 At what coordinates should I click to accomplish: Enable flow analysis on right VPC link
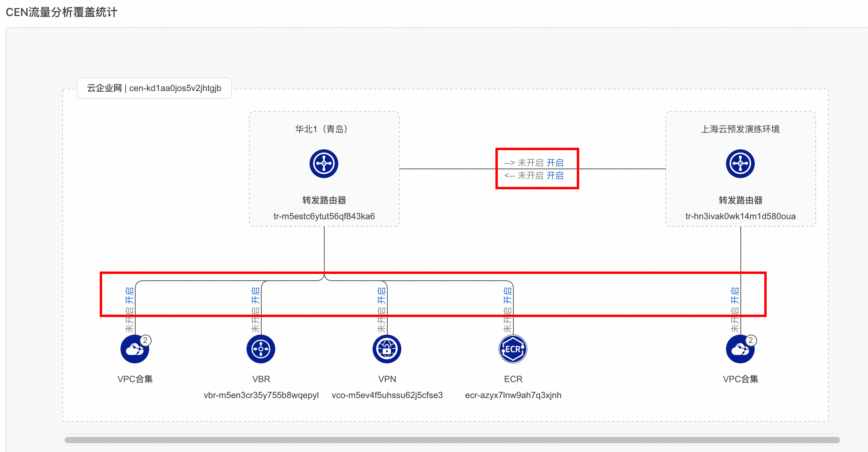pos(735,295)
